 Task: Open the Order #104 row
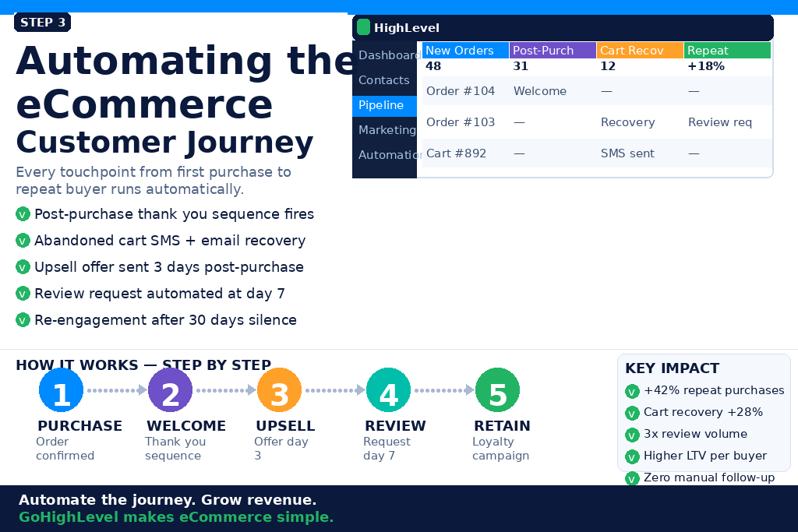click(597, 91)
